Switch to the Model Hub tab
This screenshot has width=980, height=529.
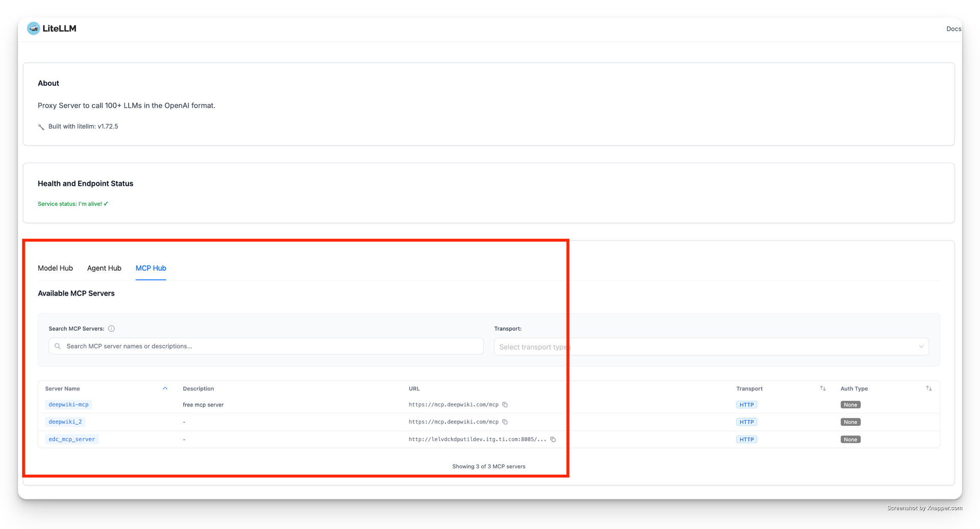pos(55,268)
